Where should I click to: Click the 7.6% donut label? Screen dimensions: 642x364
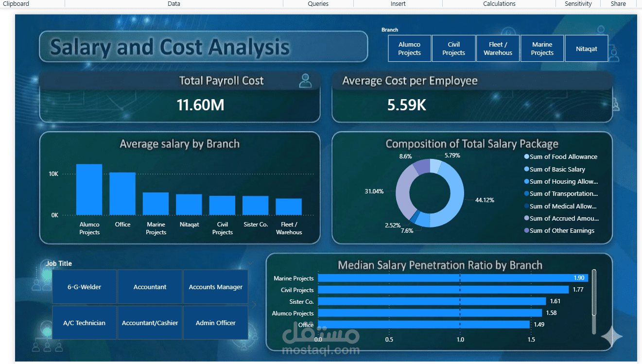click(407, 231)
